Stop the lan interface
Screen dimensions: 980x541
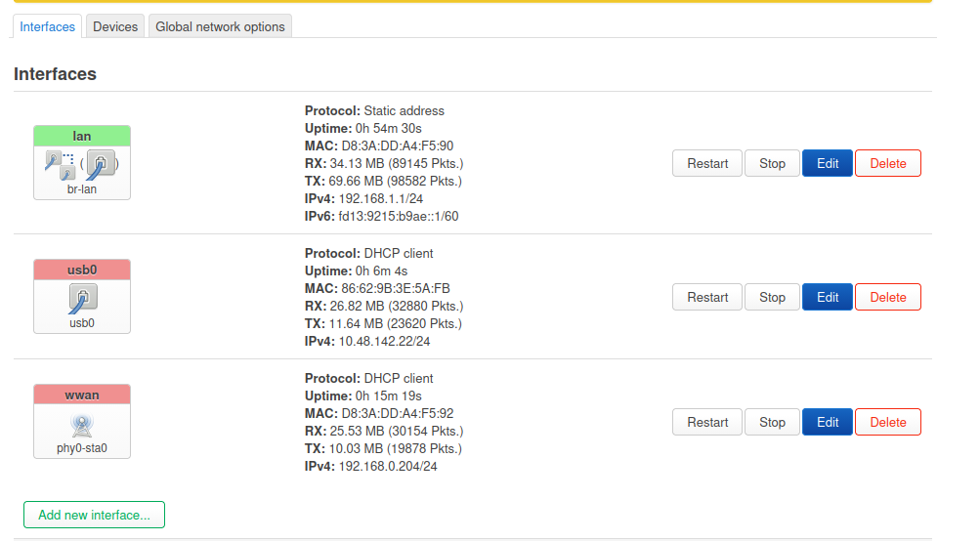[x=772, y=163]
